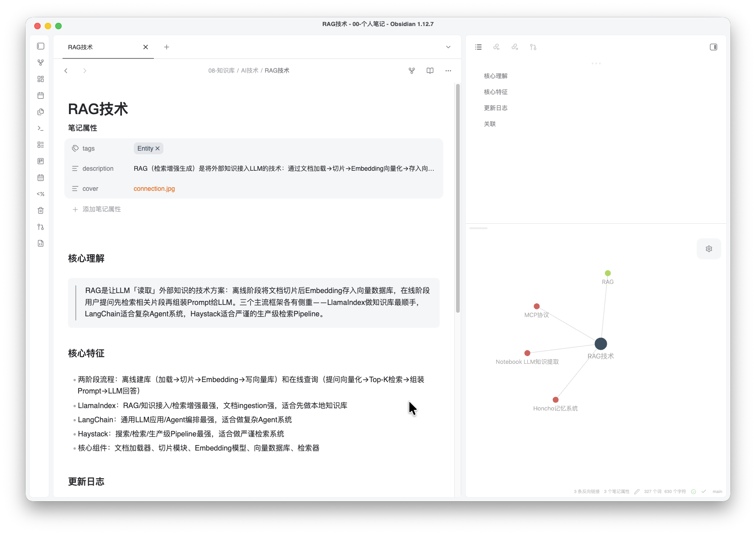Click the templates copy-pages ribbon icon
The image size is (756, 535).
pos(41,112)
